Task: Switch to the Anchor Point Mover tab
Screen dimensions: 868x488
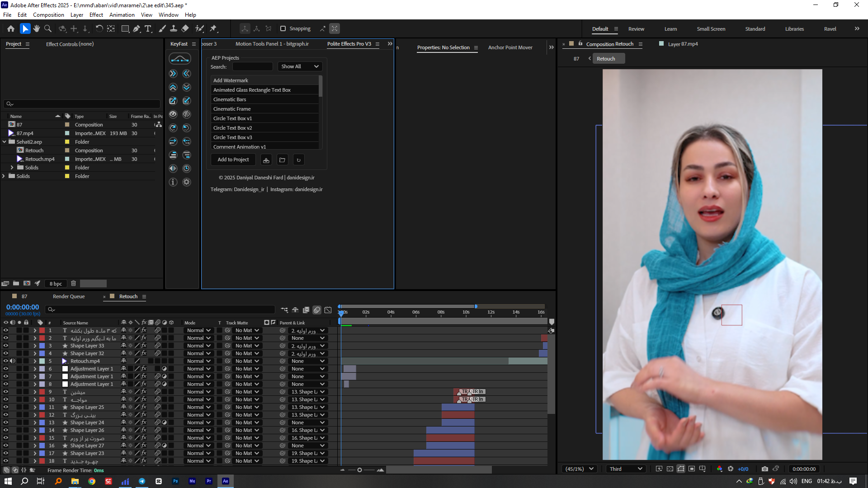Action: point(510,47)
